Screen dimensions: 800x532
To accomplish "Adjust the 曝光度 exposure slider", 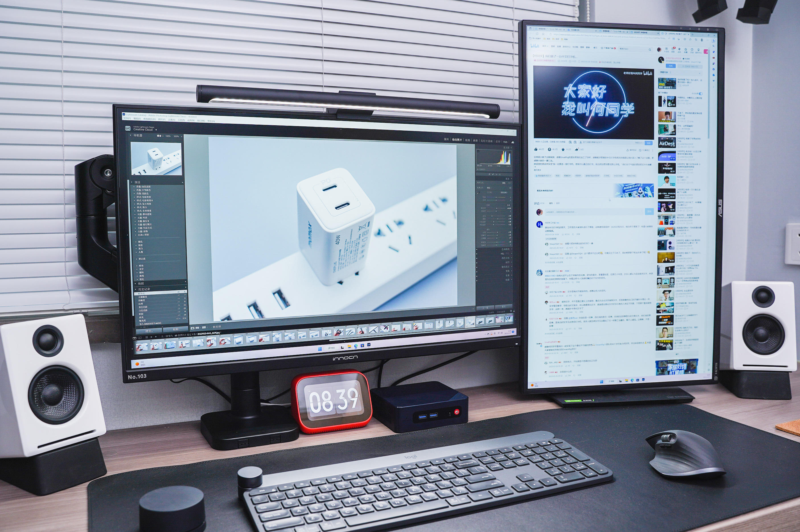I will click(496, 208).
